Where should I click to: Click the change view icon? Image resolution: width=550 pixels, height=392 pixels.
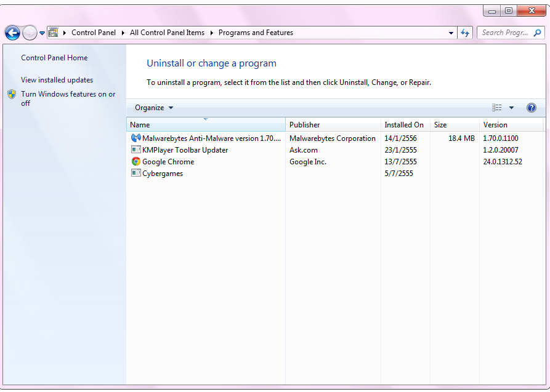click(x=497, y=108)
